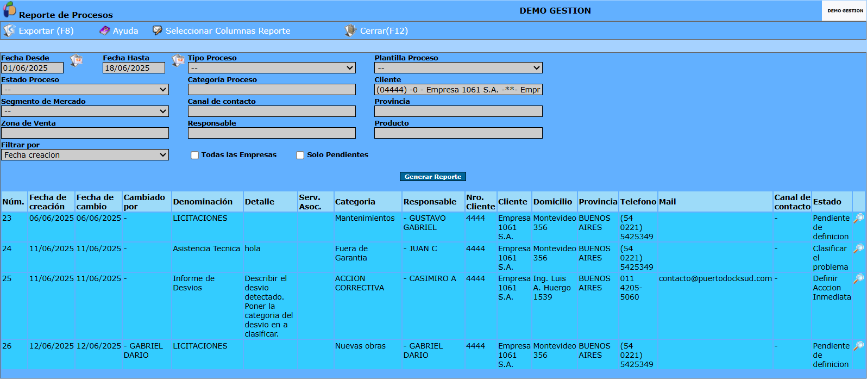Click the Producto filter field

pos(458,133)
